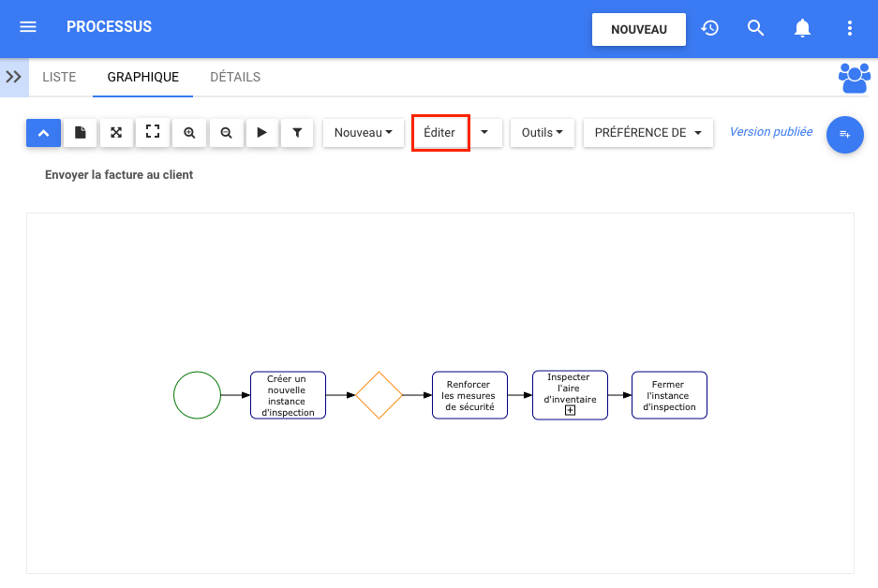Click the zoom in magnifier icon
This screenshot has width=878, height=588.
[x=189, y=133]
